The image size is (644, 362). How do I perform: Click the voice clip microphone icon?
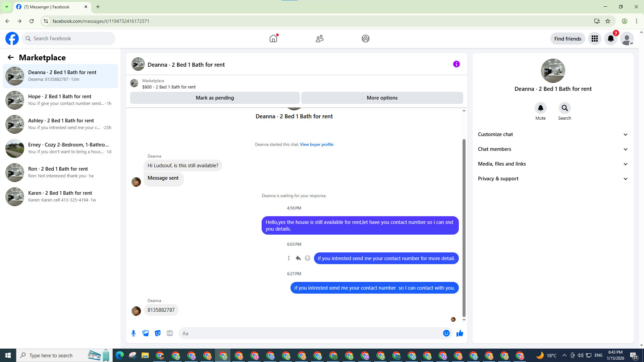point(133,333)
